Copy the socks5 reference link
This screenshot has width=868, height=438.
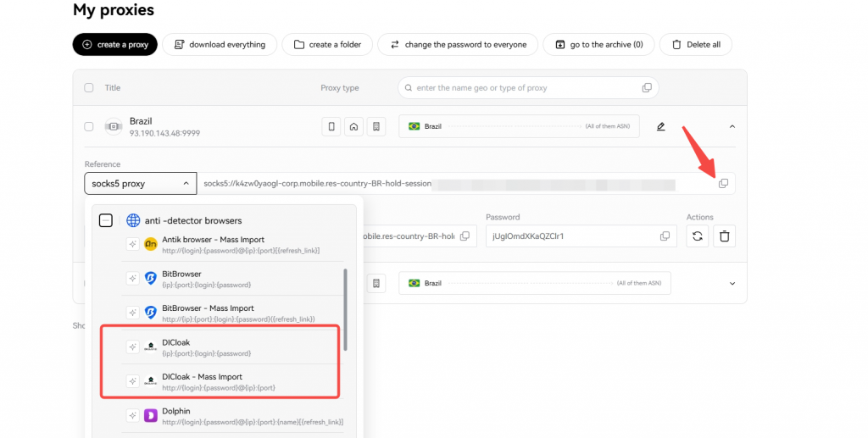pos(723,183)
